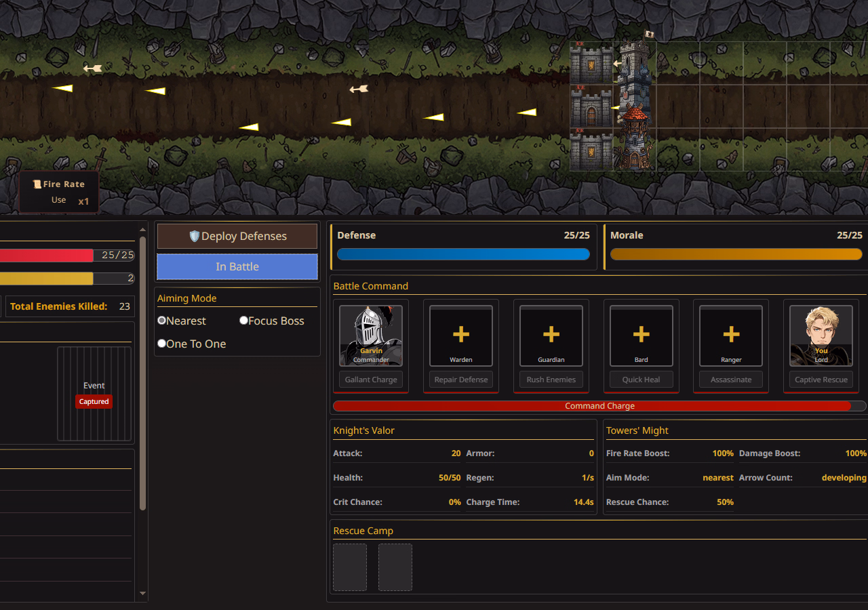The image size is (868, 610).
Task: Select One To One aiming mode
Action: pos(162,344)
